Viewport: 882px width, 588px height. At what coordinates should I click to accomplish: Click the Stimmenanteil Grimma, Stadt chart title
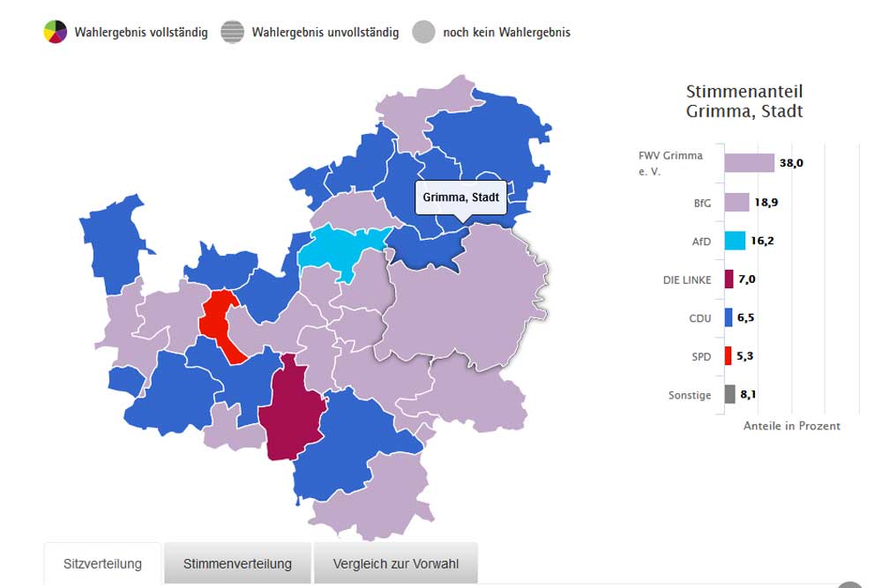click(x=744, y=101)
